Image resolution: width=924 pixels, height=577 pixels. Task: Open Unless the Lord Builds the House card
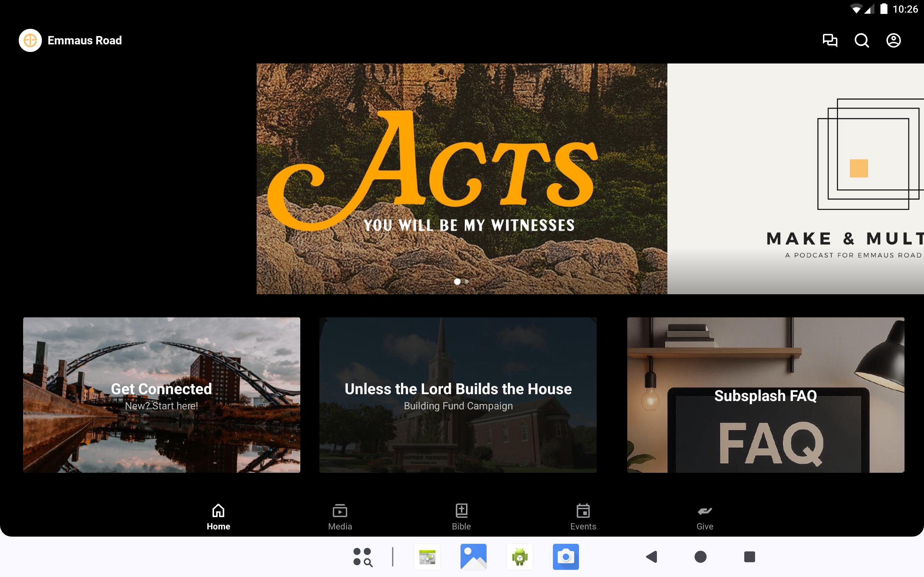click(x=458, y=395)
